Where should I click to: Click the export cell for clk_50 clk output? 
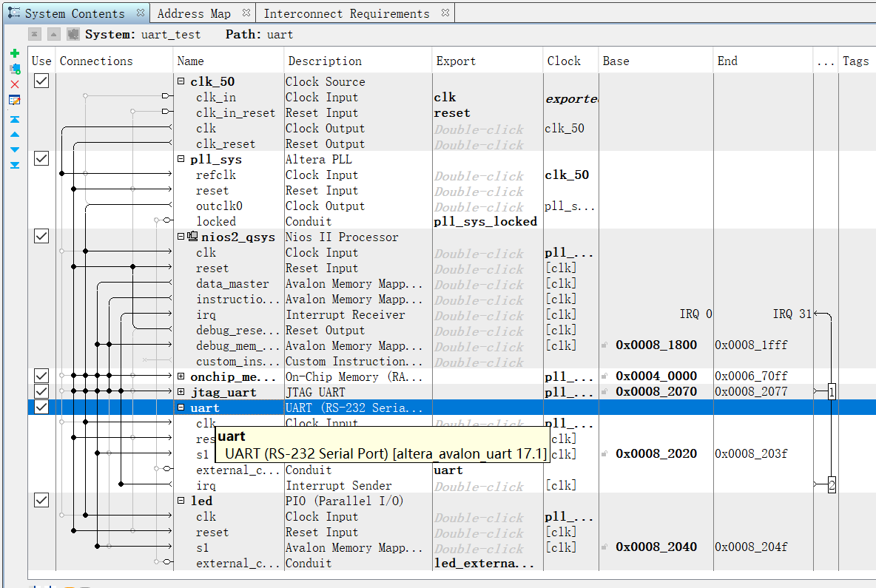point(488,129)
